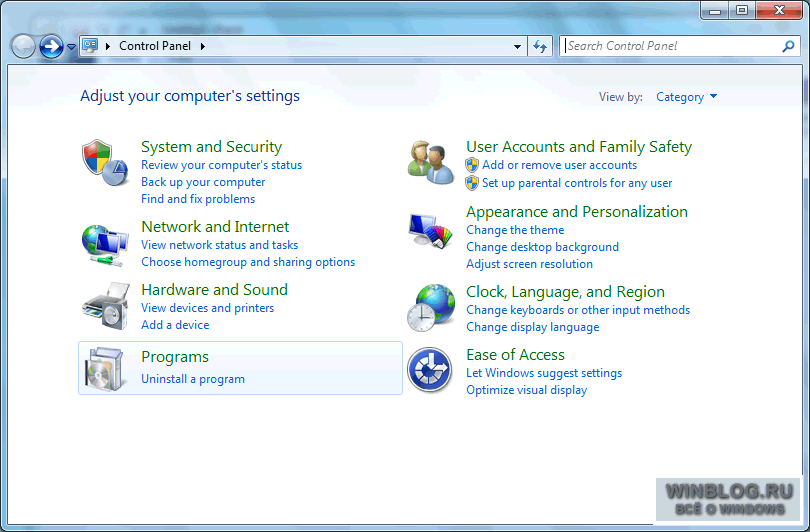This screenshot has width=810, height=532.
Task: Click Find and fix problems
Action: tap(198, 199)
